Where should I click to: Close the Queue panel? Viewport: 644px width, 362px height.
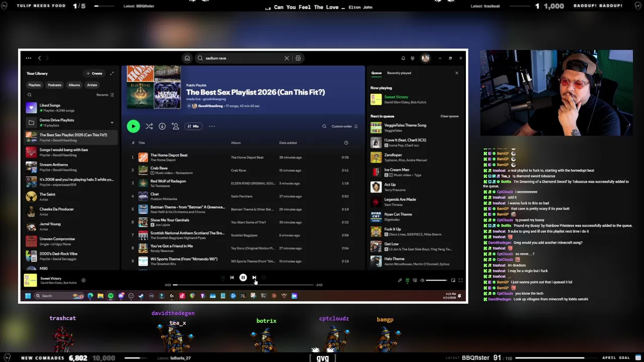pyautogui.click(x=457, y=73)
